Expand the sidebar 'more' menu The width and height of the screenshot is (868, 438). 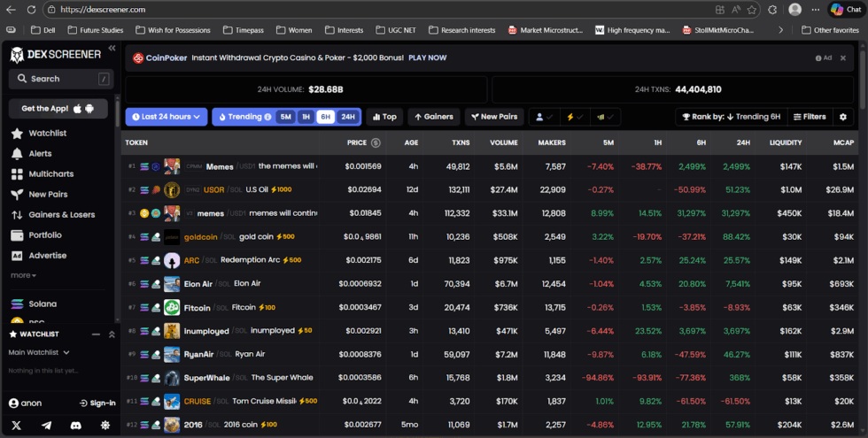pyautogui.click(x=23, y=275)
